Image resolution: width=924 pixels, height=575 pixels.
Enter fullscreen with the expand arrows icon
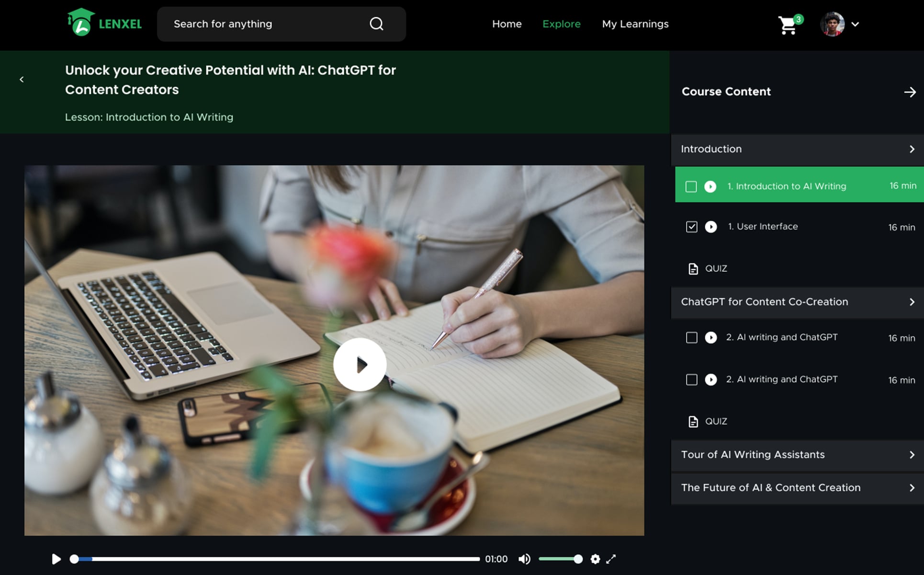pyautogui.click(x=611, y=559)
